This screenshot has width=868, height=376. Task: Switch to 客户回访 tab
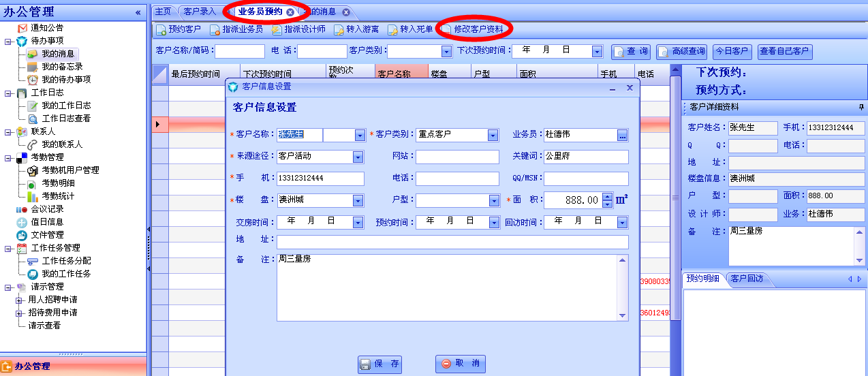747,279
